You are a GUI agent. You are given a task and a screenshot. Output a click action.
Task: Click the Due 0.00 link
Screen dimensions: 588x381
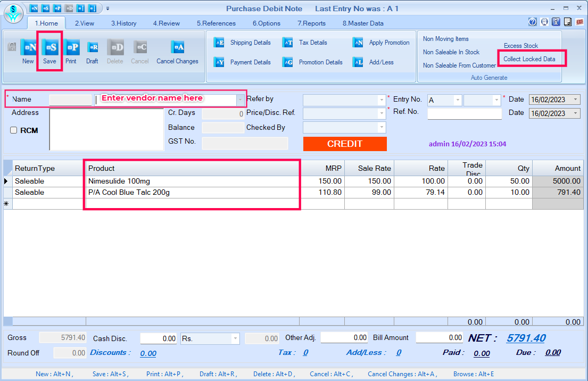pyautogui.click(x=553, y=353)
